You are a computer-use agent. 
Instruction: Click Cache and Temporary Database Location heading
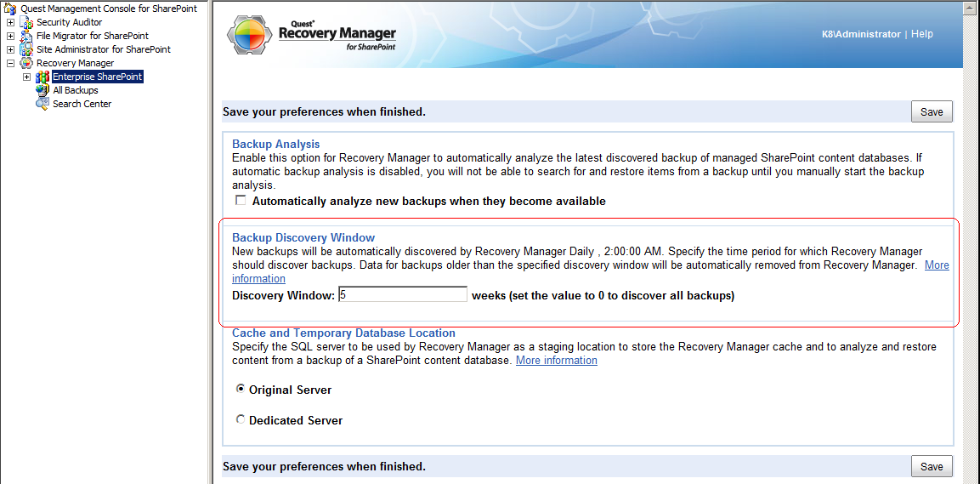click(343, 333)
